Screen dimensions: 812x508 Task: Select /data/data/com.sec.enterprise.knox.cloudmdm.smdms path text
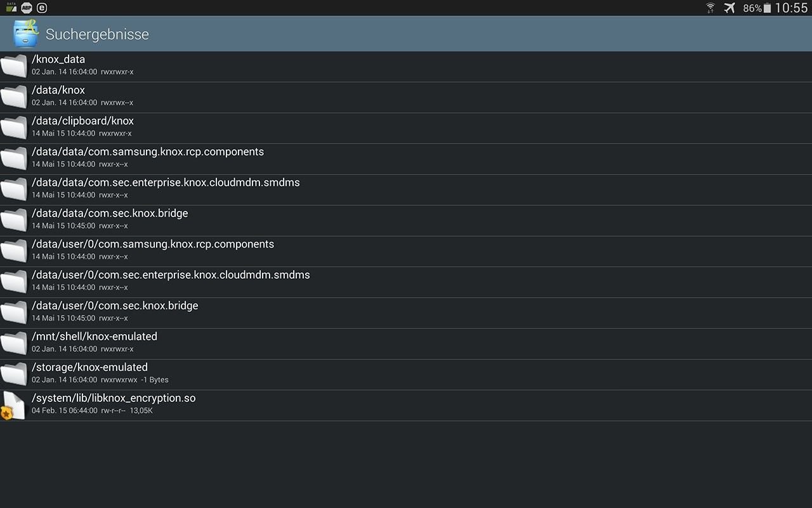[x=166, y=182]
